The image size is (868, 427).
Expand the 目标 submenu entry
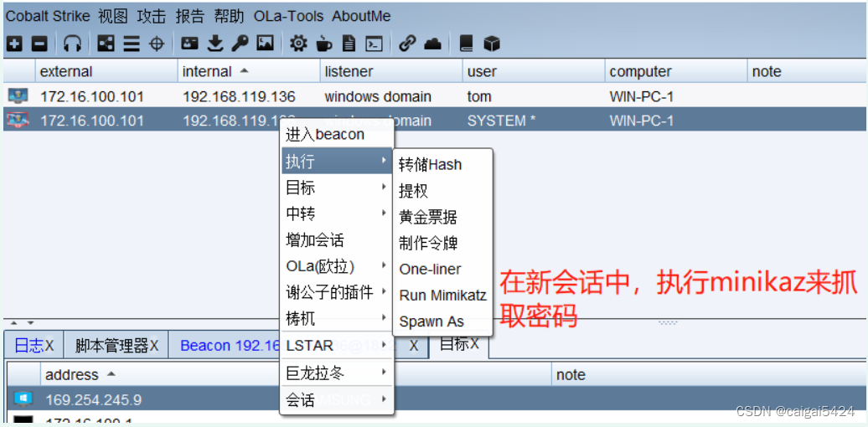pos(337,188)
